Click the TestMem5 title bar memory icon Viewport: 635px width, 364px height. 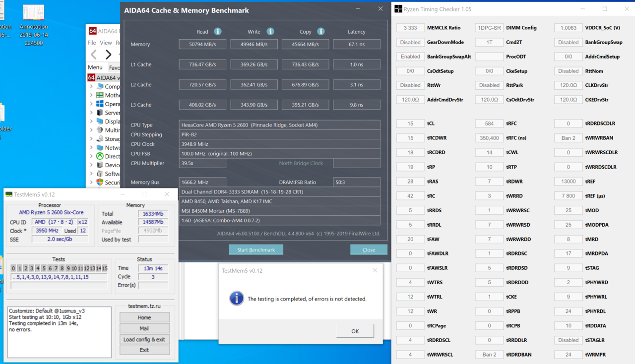(9, 194)
